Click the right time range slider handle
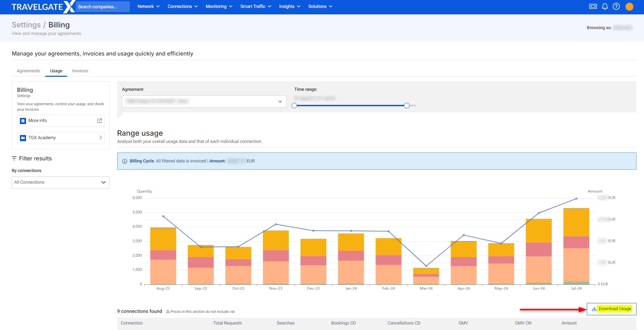The width and height of the screenshot is (644, 330). [407, 106]
